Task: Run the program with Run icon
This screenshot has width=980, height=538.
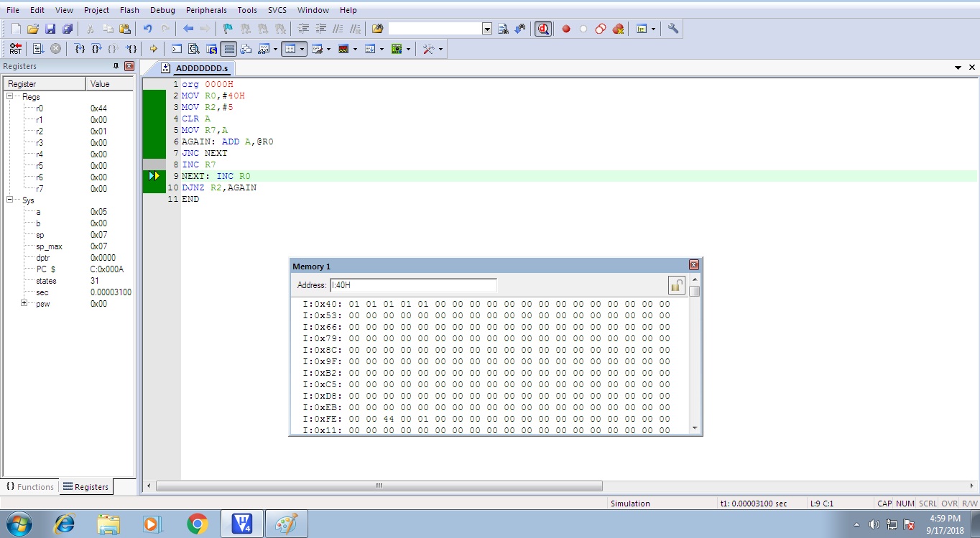Action: [39, 49]
